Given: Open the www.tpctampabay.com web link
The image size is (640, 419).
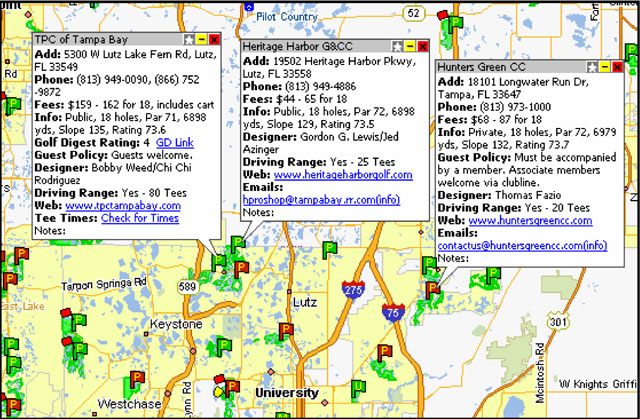Looking at the screenshot, I should pos(123,206).
